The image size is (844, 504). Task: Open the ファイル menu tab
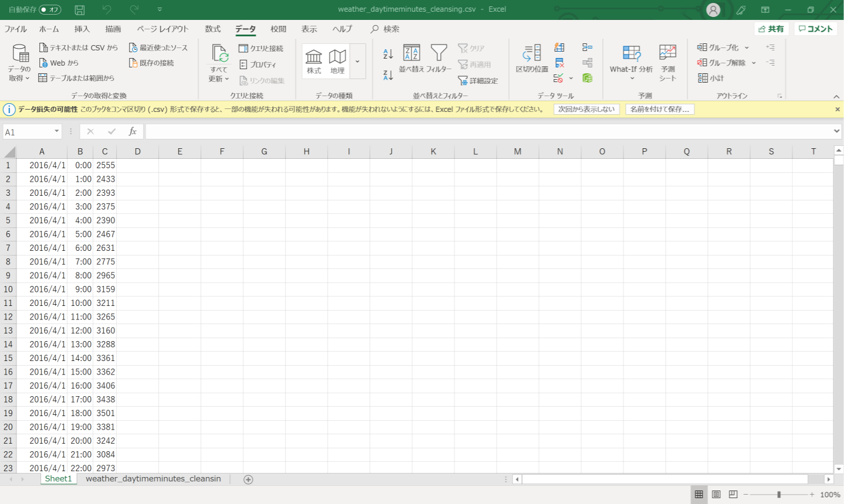16,29
